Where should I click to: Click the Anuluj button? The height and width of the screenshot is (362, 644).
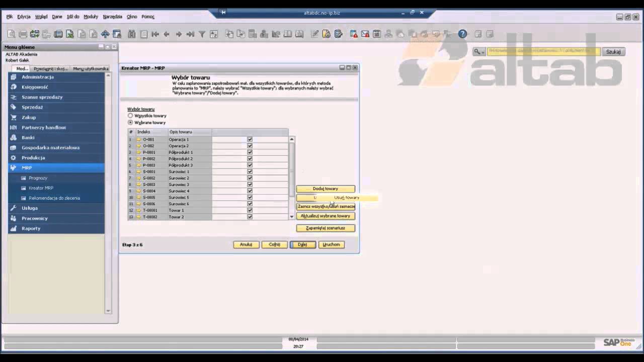(x=246, y=244)
